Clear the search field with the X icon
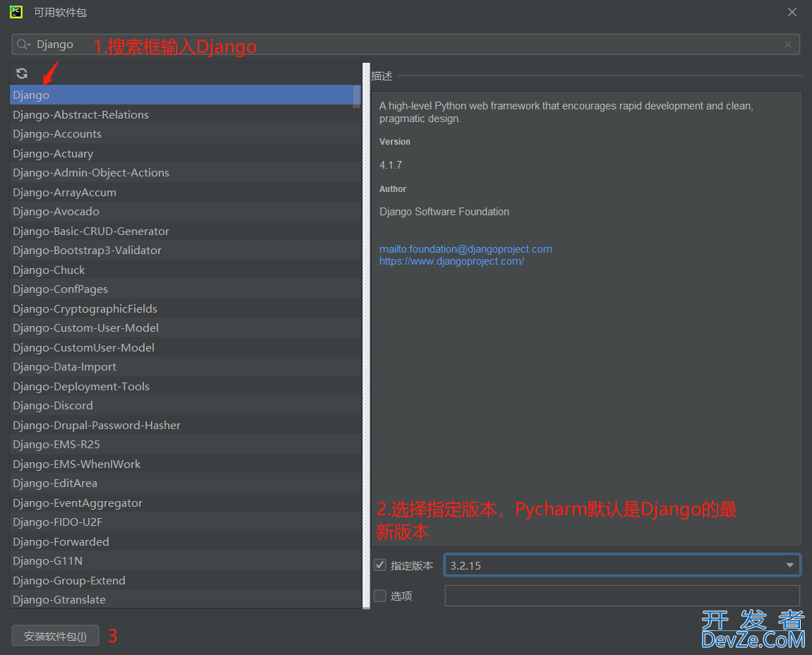Screen dimensions: 812x655 tap(787, 44)
